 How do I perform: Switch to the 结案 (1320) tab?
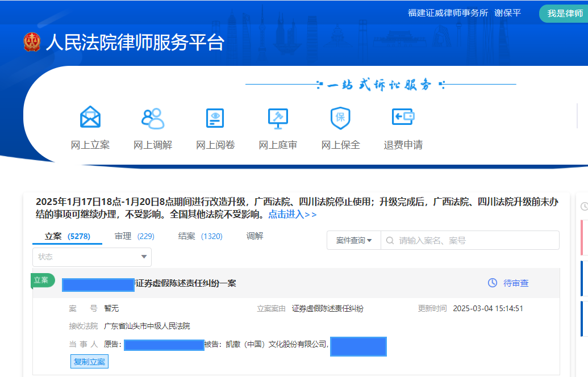tap(200, 236)
